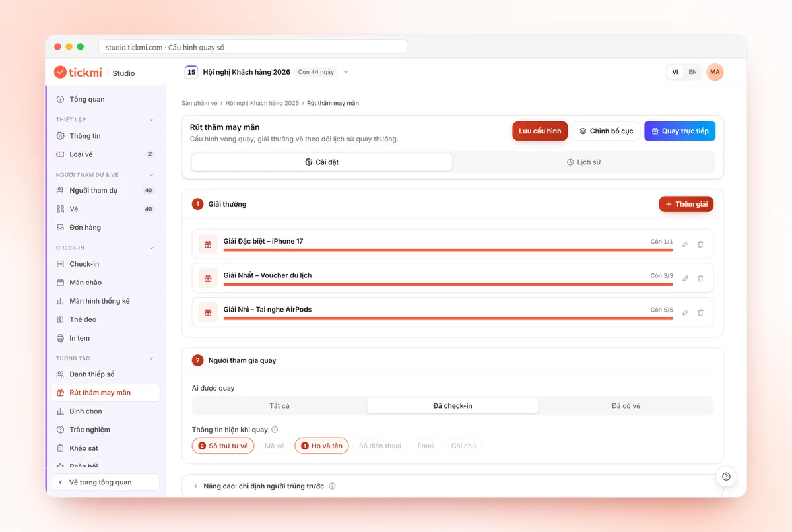Delete the Giải Nhì – Tai nghe AirPods prize

click(700, 313)
